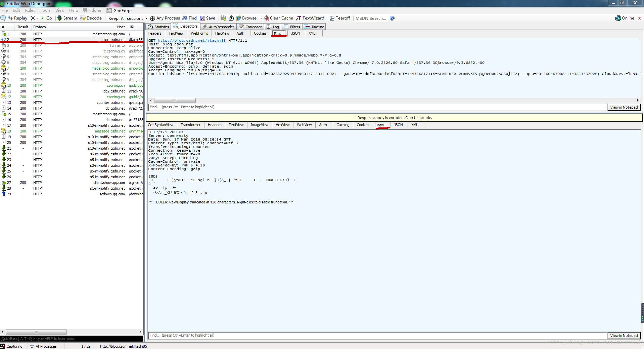This screenshot has height=349, width=644.
Task: Select response Get SyntaxView tab
Action: tap(160, 125)
